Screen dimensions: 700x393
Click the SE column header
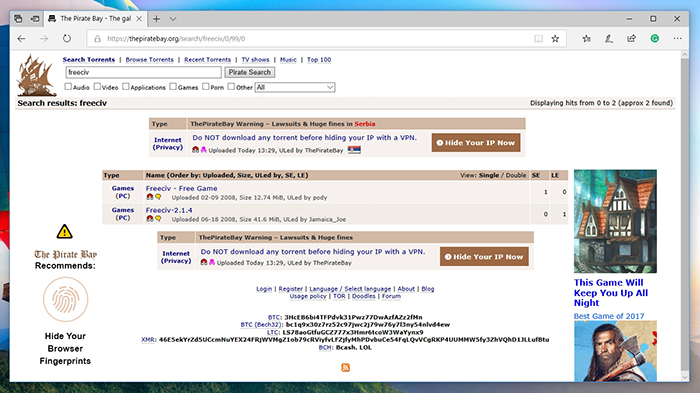point(536,175)
